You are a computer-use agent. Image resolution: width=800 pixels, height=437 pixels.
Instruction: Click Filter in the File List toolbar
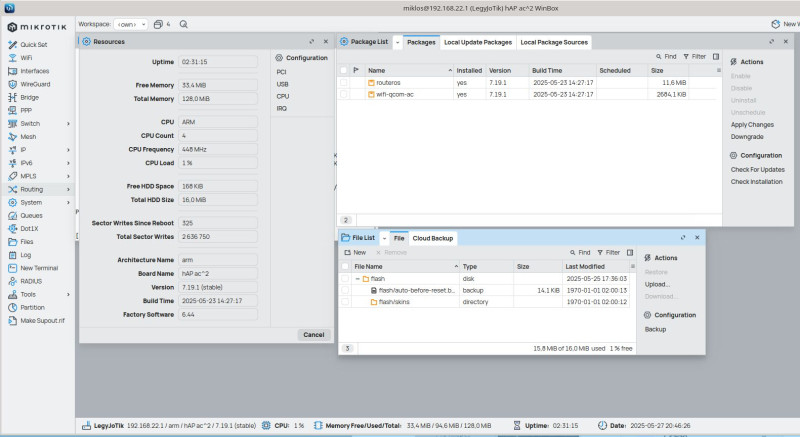608,252
